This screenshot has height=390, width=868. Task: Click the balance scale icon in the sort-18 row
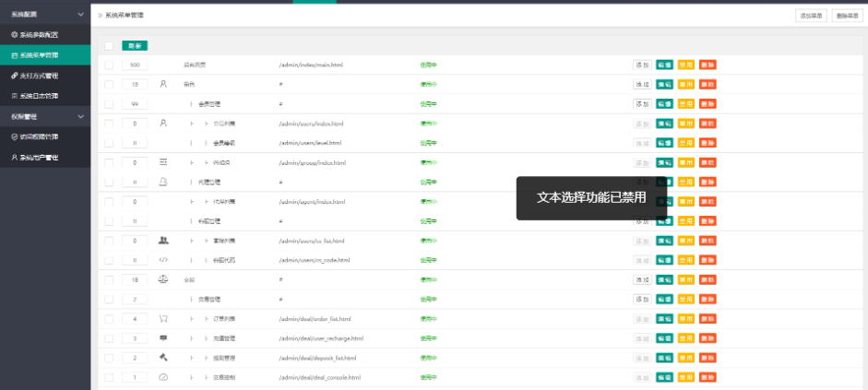(163, 279)
